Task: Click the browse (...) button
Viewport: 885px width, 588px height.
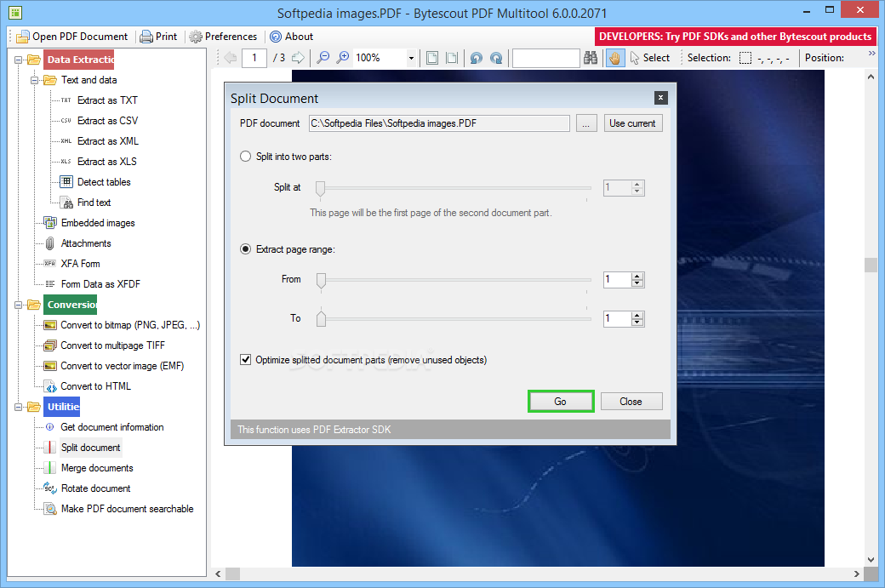Action: pos(585,123)
